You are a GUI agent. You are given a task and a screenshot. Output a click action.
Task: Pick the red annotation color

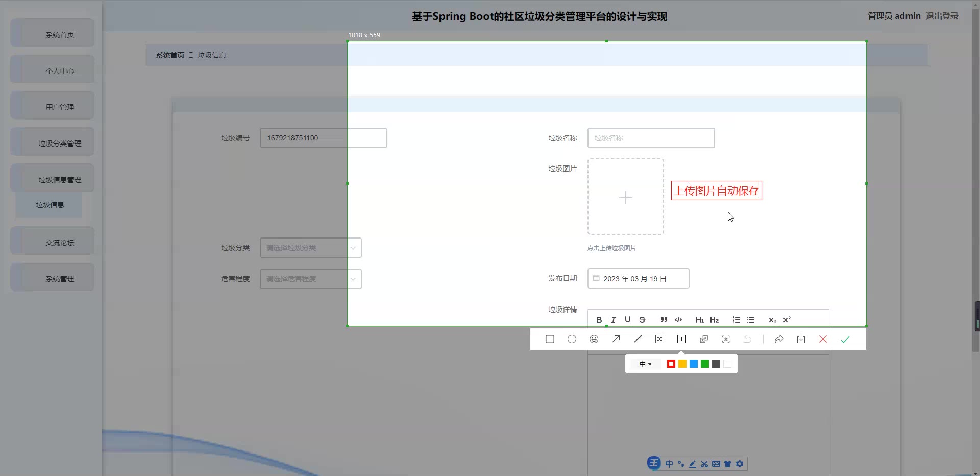(671, 364)
